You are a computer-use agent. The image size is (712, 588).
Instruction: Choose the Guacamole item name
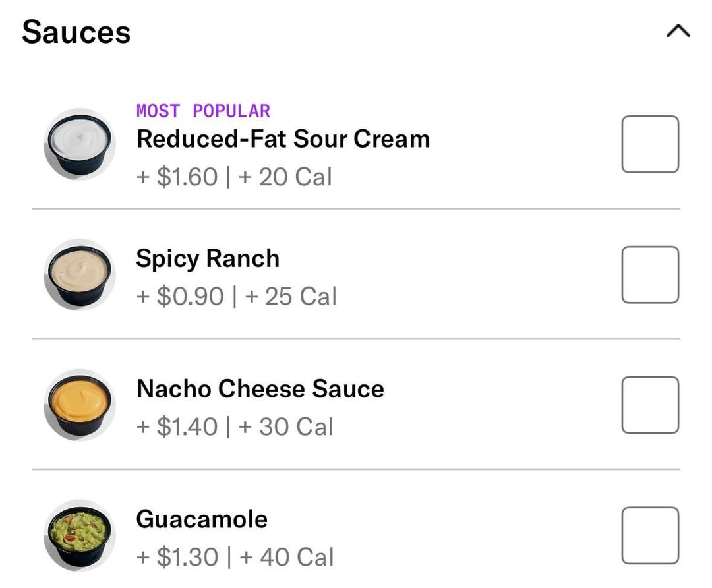[x=202, y=519]
